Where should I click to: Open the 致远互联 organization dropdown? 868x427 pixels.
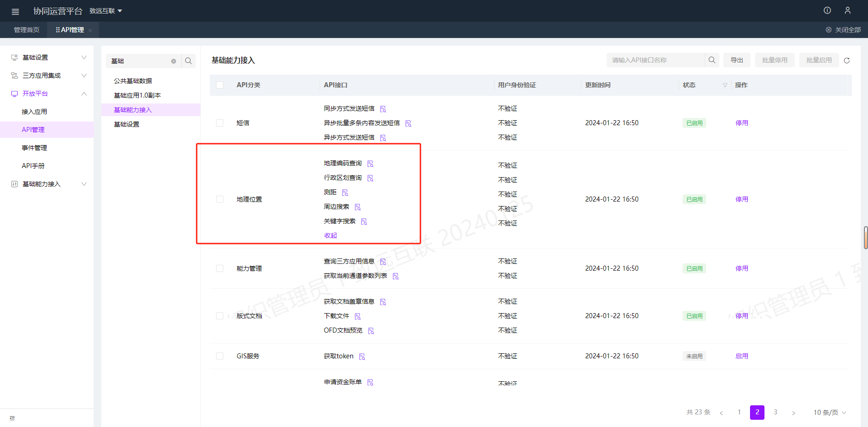click(106, 11)
